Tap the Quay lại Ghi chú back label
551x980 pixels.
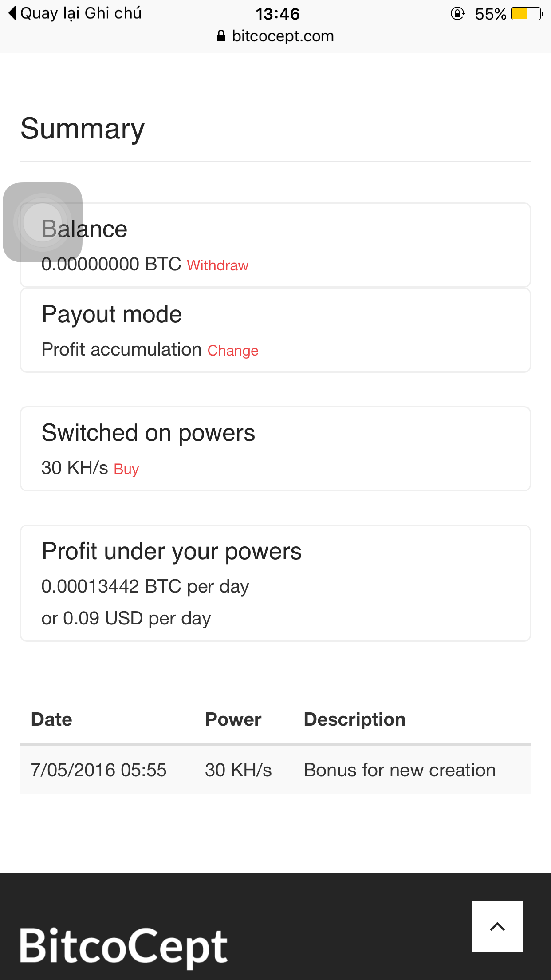[81, 13]
